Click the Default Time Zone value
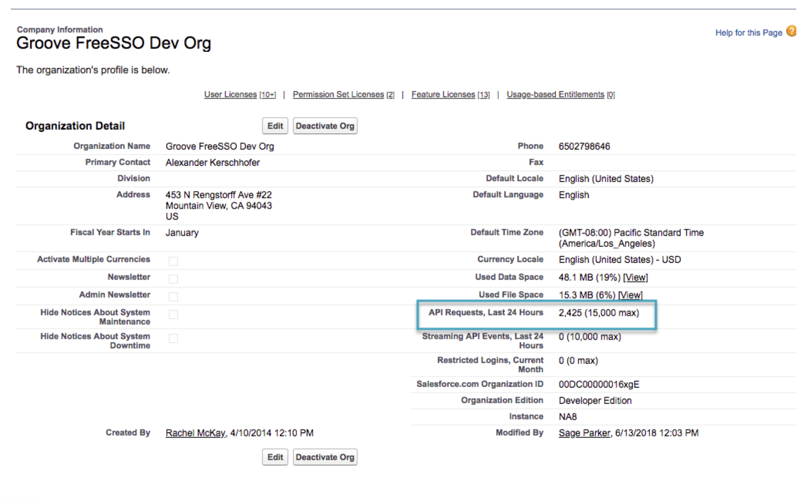Viewport: 812px width, 504px height. coord(631,238)
